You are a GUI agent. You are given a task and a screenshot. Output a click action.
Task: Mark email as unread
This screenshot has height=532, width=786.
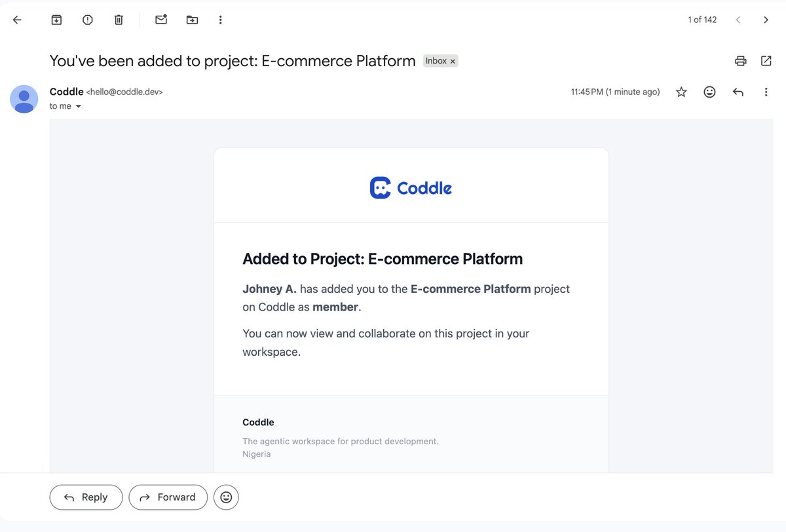(x=161, y=20)
